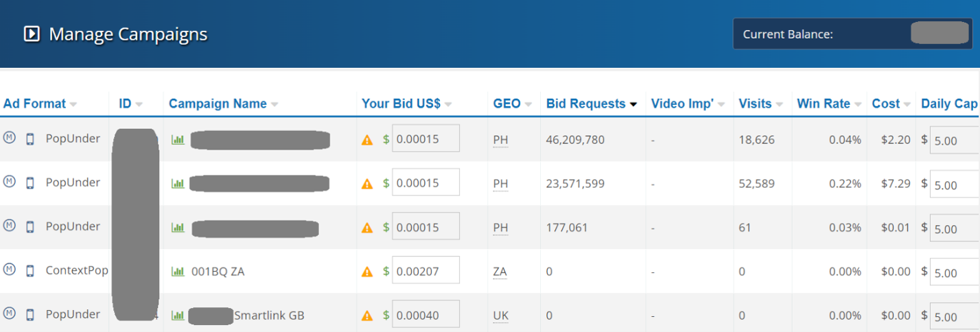Edit the daily cap field in the Smartlink GB row
980x332 pixels.
(x=955, y=316)
